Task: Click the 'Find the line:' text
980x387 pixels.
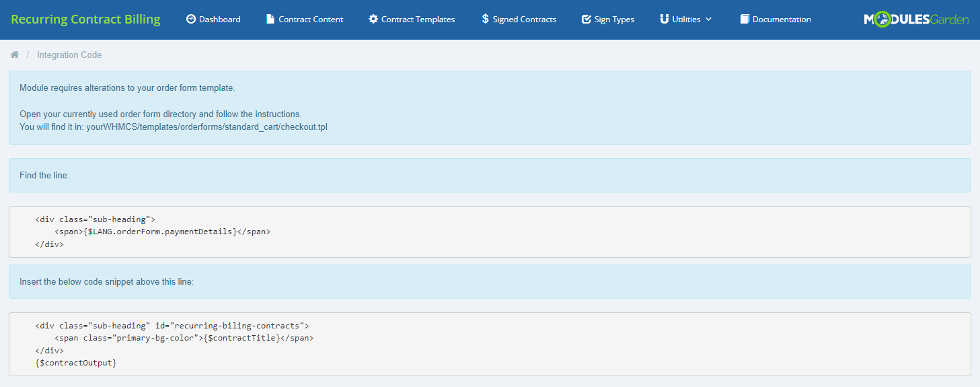Action: coord(44,175)
